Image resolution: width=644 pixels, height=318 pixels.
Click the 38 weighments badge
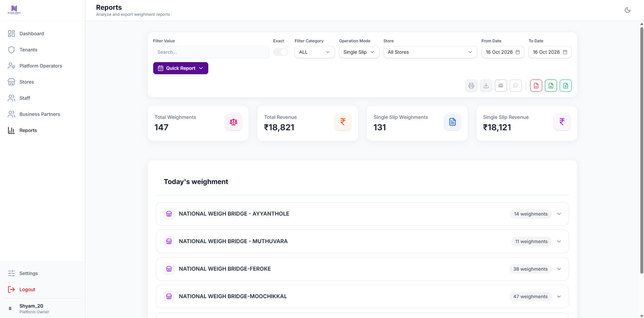pos(530,269)
